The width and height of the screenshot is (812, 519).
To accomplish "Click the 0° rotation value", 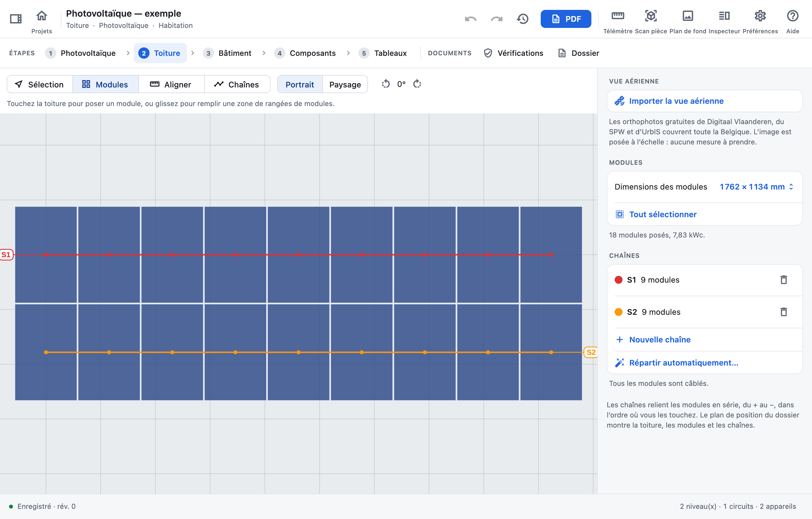I will [401, 84].
